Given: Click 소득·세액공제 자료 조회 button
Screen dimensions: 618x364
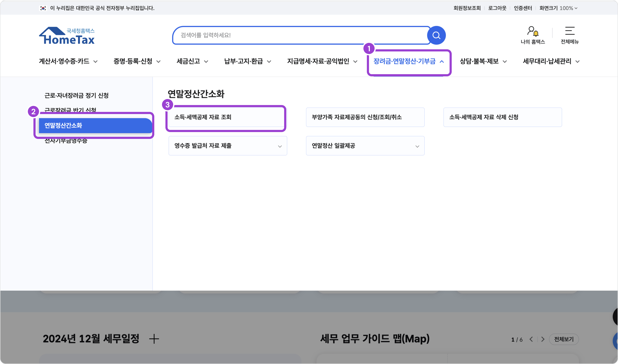Looking at the screenshot, I should coord(226,117).
